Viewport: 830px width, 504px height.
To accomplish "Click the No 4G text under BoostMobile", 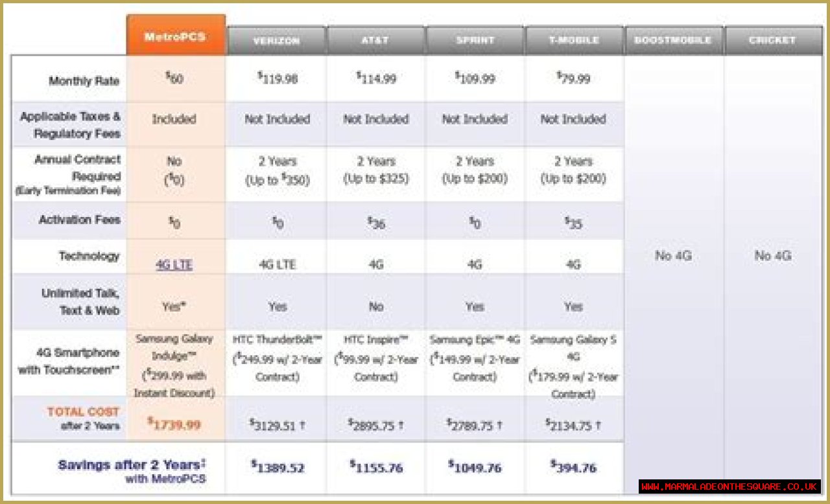I will point(673,256).
